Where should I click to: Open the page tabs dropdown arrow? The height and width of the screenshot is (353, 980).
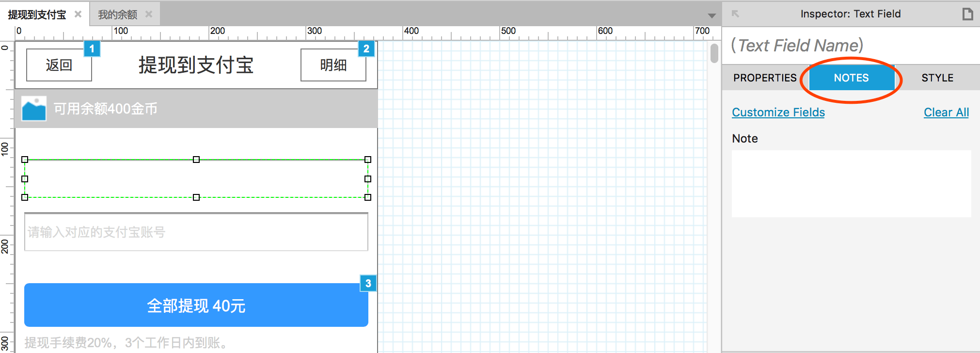coord(711,16)
